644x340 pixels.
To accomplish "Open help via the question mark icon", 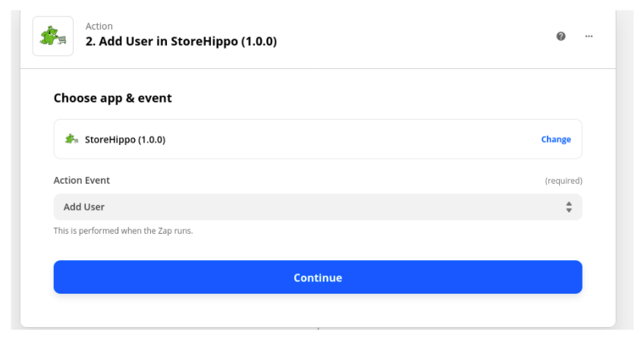I will point(561,36).
